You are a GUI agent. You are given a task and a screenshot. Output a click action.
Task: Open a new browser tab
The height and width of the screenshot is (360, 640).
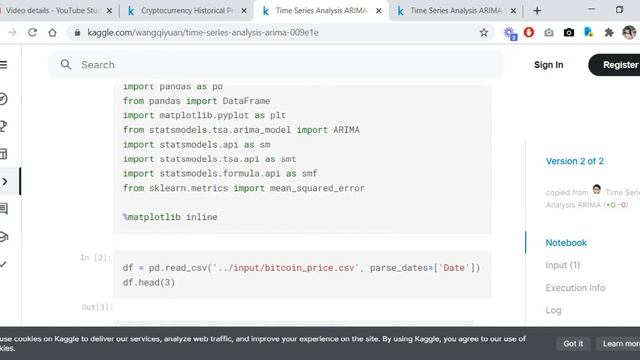pyautogui.click(x=537, y=11)
